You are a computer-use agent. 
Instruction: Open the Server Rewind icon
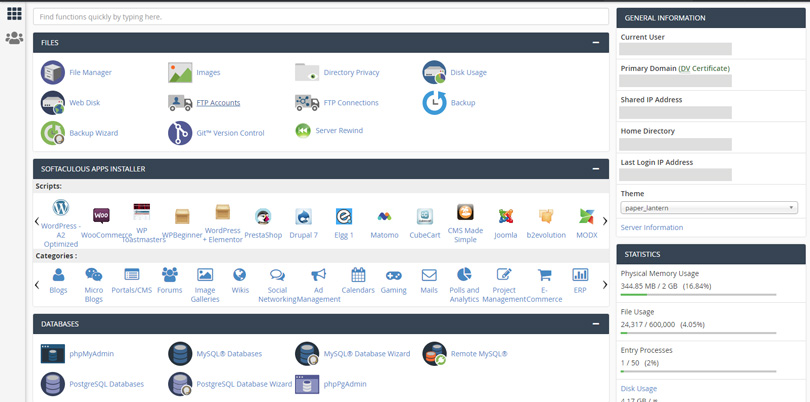[303, 131]
